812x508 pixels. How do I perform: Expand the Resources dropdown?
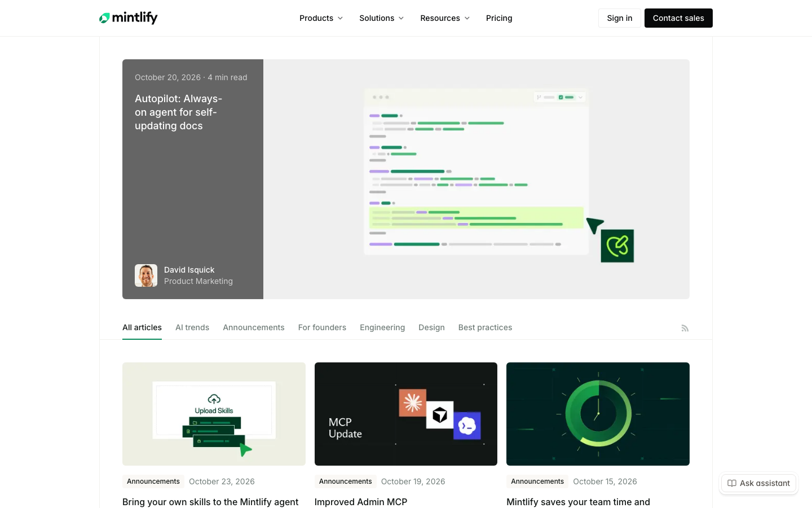tap(445, 18)
